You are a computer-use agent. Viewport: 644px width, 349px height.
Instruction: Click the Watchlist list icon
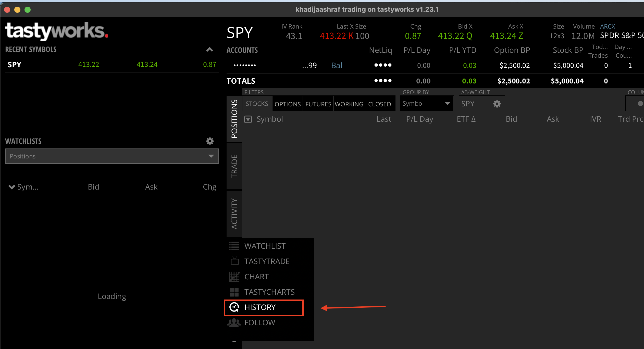pyautogui.click(x=234, y=246)
